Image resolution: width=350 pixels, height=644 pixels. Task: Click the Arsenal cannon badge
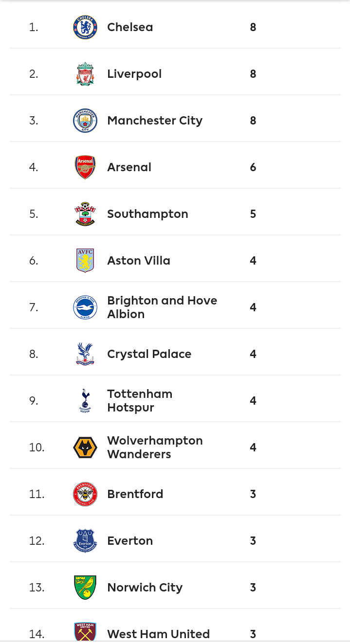[85, 167]
